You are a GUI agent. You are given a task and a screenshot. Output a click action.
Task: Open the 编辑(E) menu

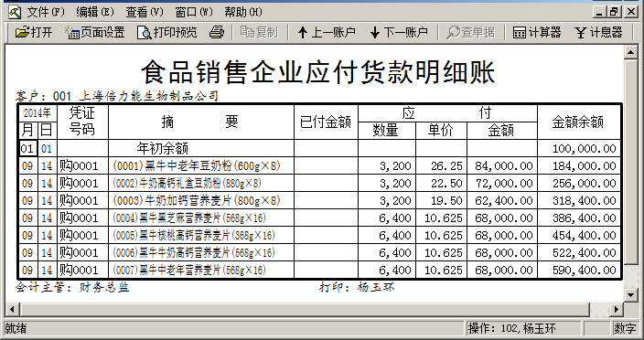pos(95,12)
